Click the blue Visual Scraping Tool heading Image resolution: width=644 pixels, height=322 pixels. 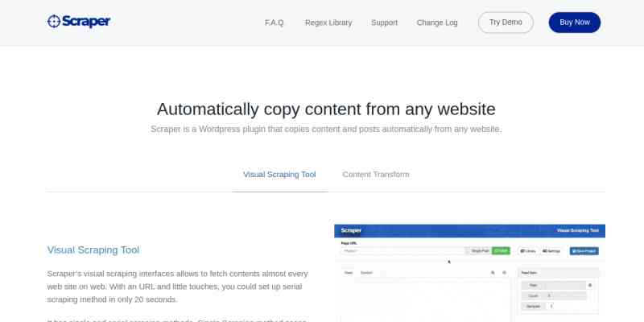(x=93, y=250)
